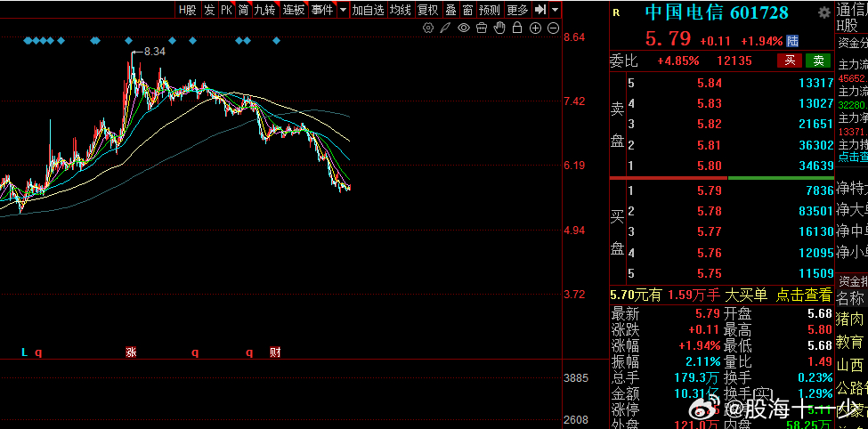Open the dropdown arrow at toolbar end
Screen dimensions: 868x429
coord(555,10)
